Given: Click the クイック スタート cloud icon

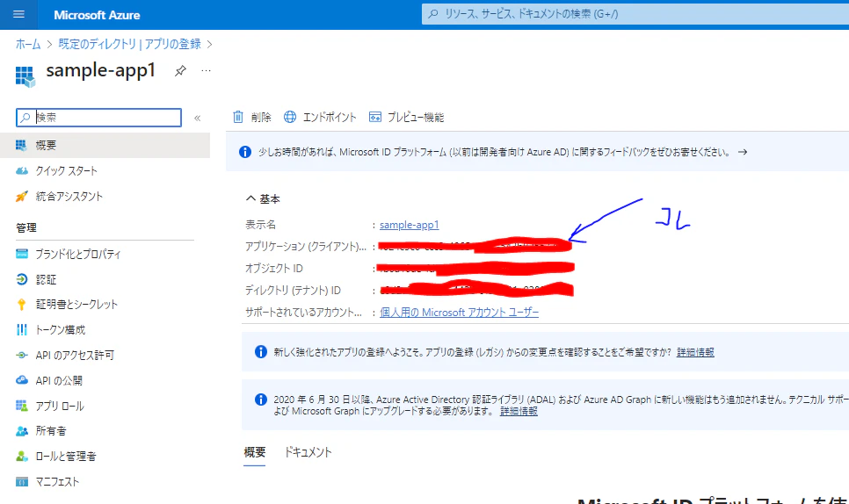Looking at the screenshot, I should 22,171.
